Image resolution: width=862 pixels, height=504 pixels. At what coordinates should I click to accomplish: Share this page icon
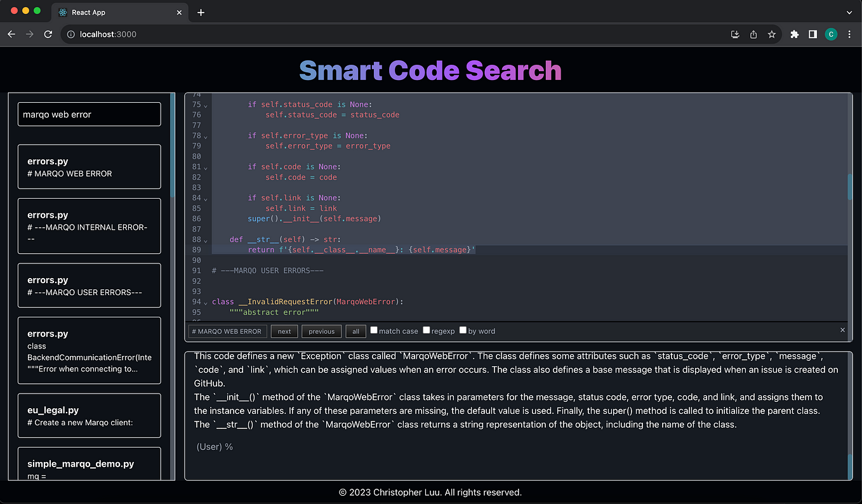pyautogui.click(x=753, y=34)
